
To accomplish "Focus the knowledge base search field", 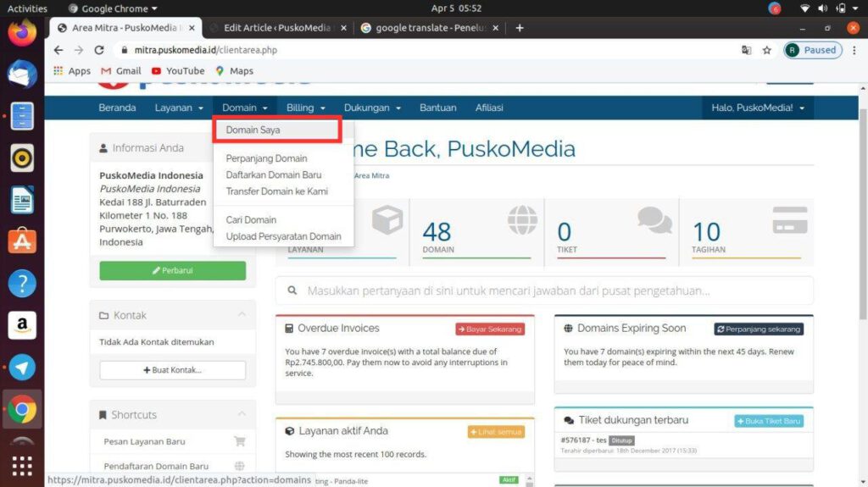I will tap(545, 291).
